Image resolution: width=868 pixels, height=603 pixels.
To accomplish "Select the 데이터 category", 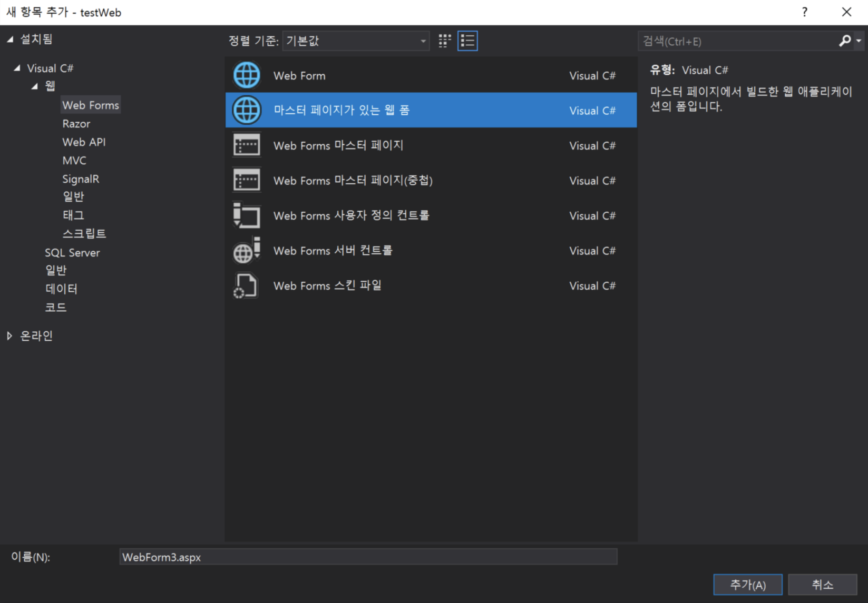I will (61, 289).
